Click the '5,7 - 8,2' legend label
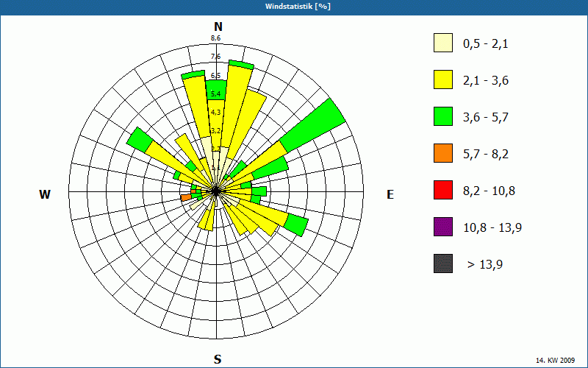Image resolution: width=588 pixels, height=368 pixels. (x=486, y=155)
